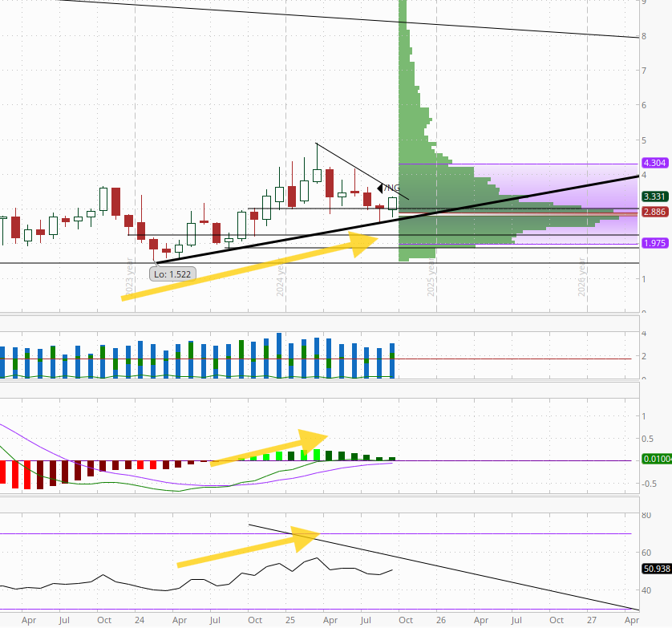The width and height of the screenshot is (672, 628).
Task: Click the 8 level on price axis
Action: 644,36
